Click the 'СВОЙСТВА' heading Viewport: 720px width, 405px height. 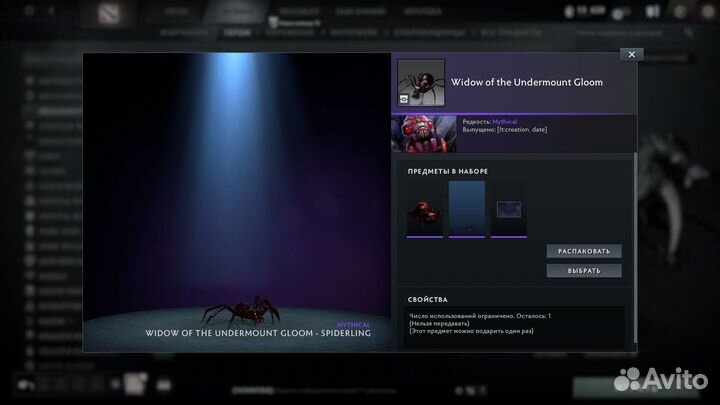point(428,299)
